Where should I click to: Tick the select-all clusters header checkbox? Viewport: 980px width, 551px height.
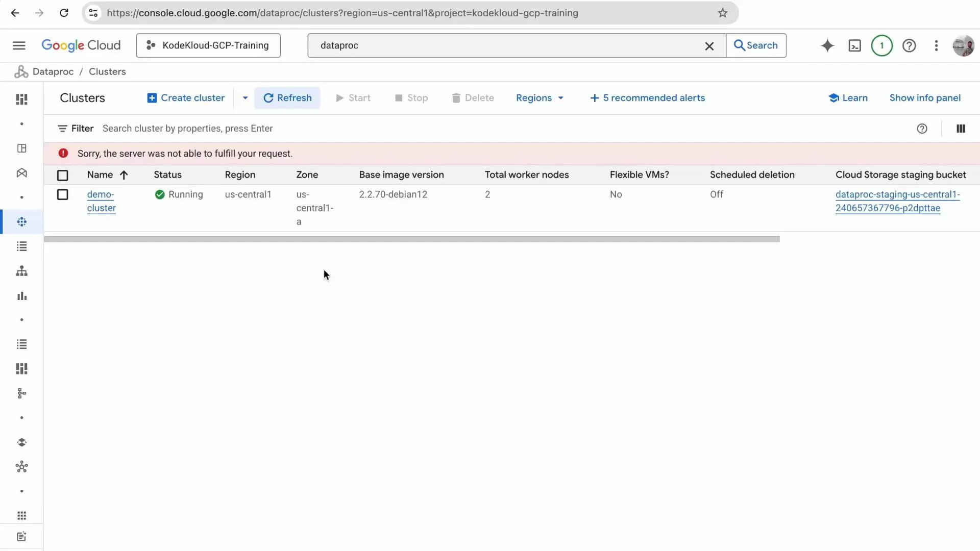click(62, 176)
